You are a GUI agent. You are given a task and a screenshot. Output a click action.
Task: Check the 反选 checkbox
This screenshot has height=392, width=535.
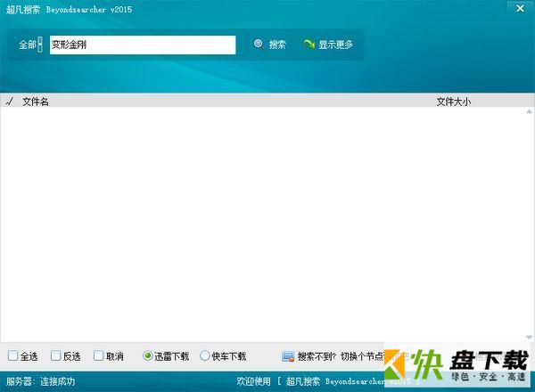55,355
